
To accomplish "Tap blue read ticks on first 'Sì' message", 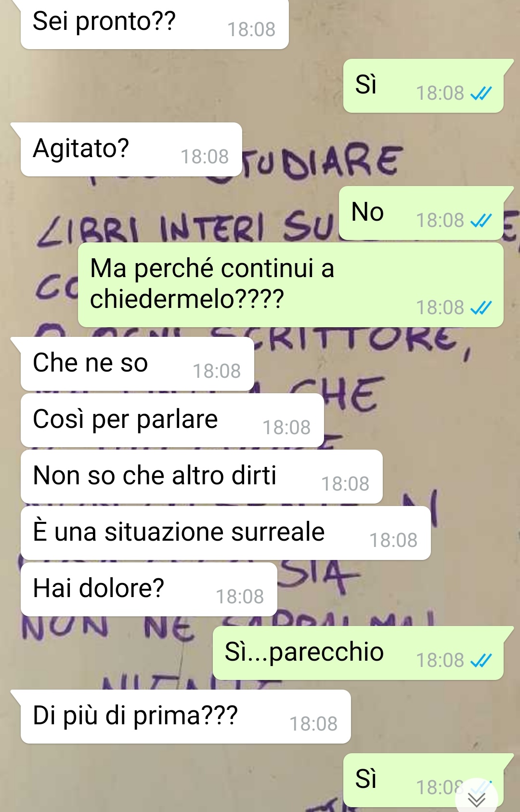I will point(481,93).
